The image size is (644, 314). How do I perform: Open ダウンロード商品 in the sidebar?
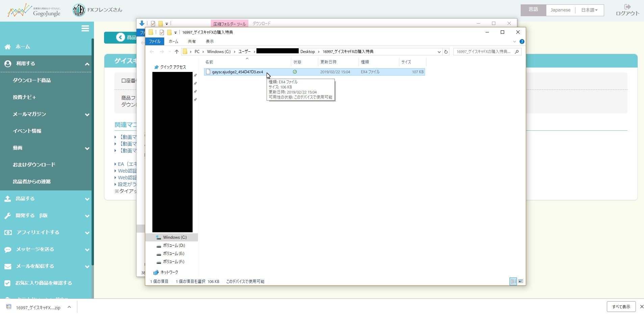click(x=32, y=80)
